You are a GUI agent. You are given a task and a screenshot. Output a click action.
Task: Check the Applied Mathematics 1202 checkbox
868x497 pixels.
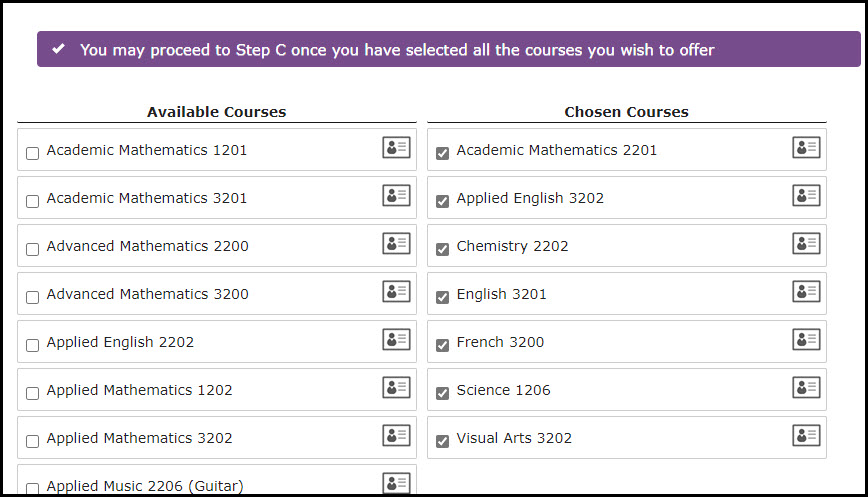[x=33, y=393]
